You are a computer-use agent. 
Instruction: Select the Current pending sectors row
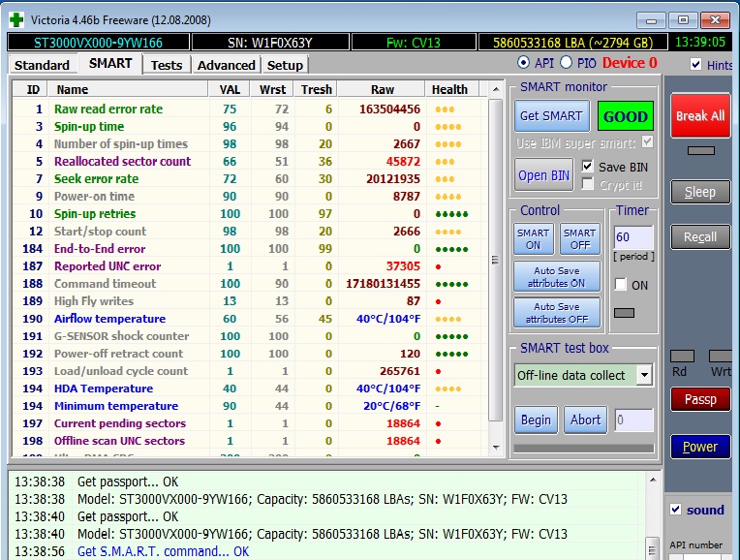tap(250, 423)
